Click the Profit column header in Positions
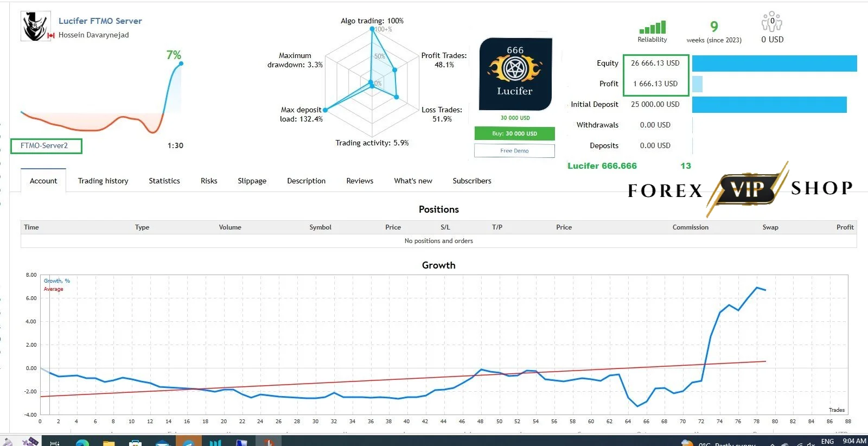The width and height of the screenshot is (868, 446). coord(845,227)
